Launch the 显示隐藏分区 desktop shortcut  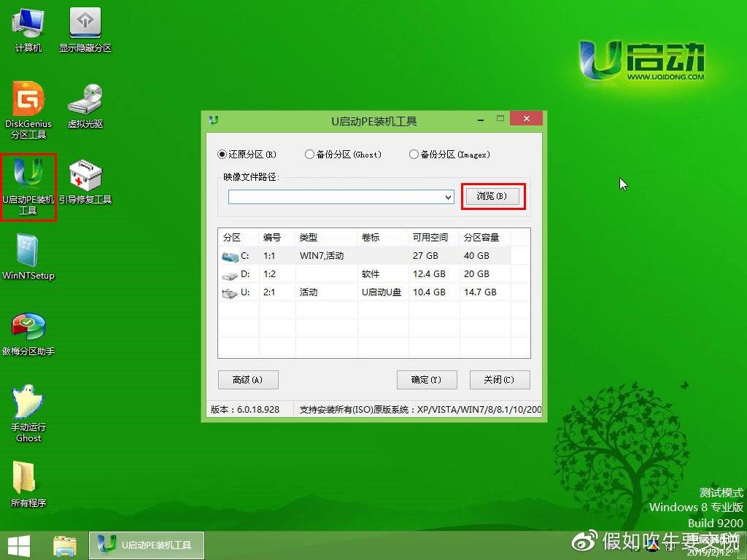[85, 29]
